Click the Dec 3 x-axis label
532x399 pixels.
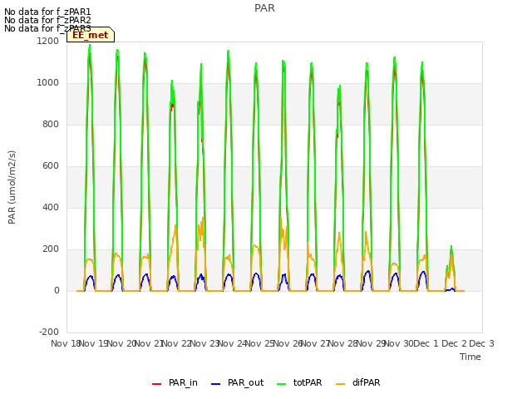point(481,343)
